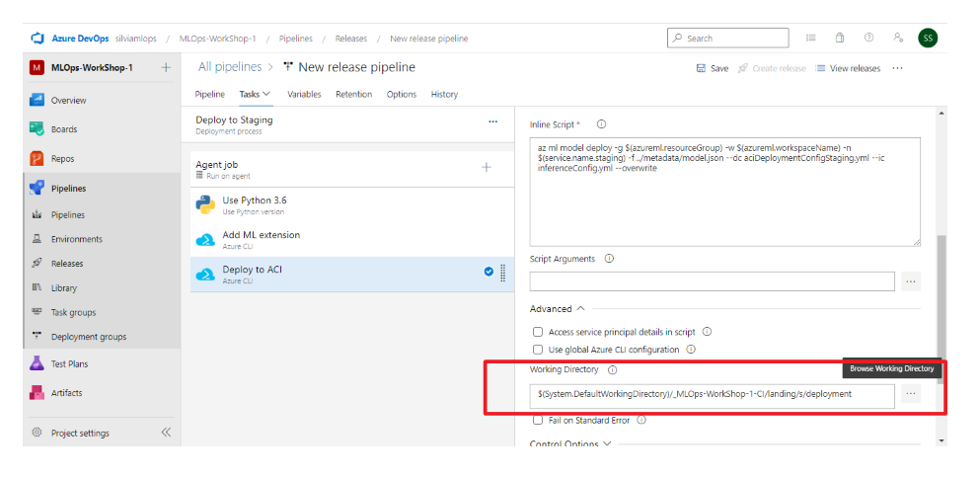Click info icon beside Fail on Standard Error
The image size is (980, 477).
click(x=641, y=420)
